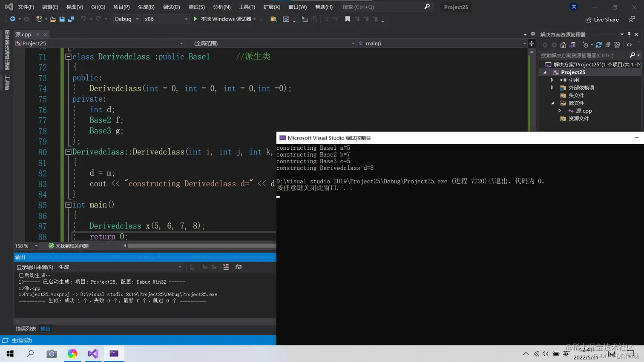This screenshot has height=362, width=644.
Task: Open the 生成(B) menu
Action: [146, 7]
